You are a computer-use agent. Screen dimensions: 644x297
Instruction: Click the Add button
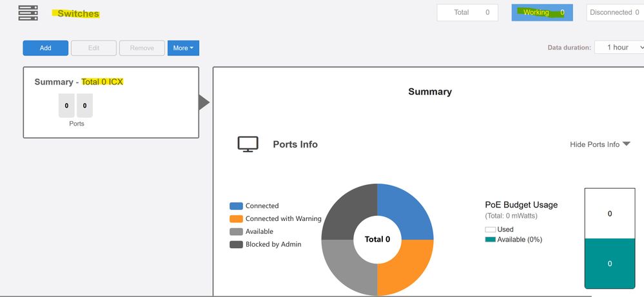45,48
